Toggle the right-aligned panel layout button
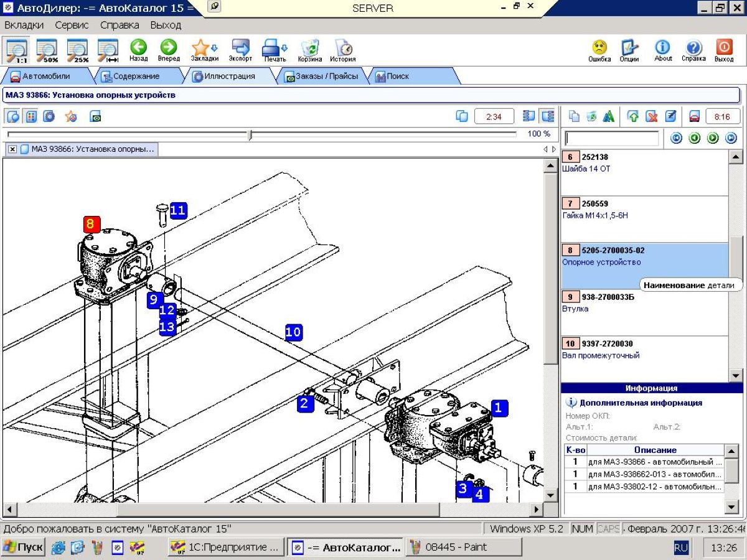 [x=548, y=116]
